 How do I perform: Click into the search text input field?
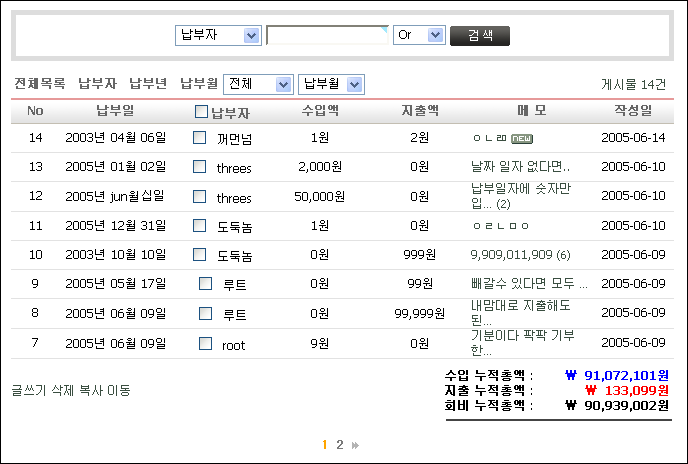(326, 36)
